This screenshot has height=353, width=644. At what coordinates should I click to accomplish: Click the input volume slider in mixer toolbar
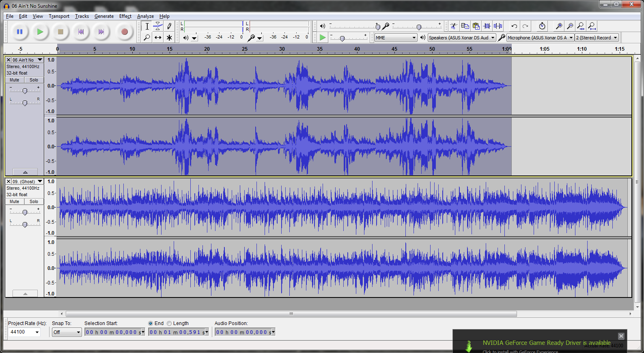point(417,27)
